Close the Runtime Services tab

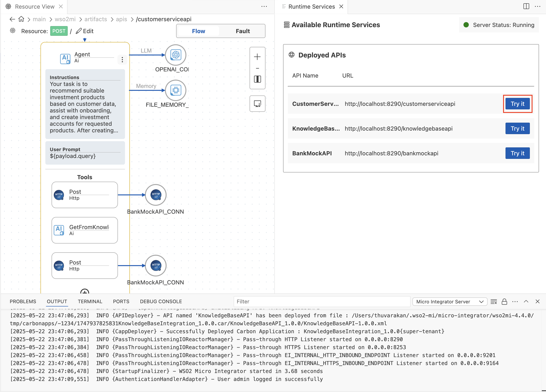341,6
